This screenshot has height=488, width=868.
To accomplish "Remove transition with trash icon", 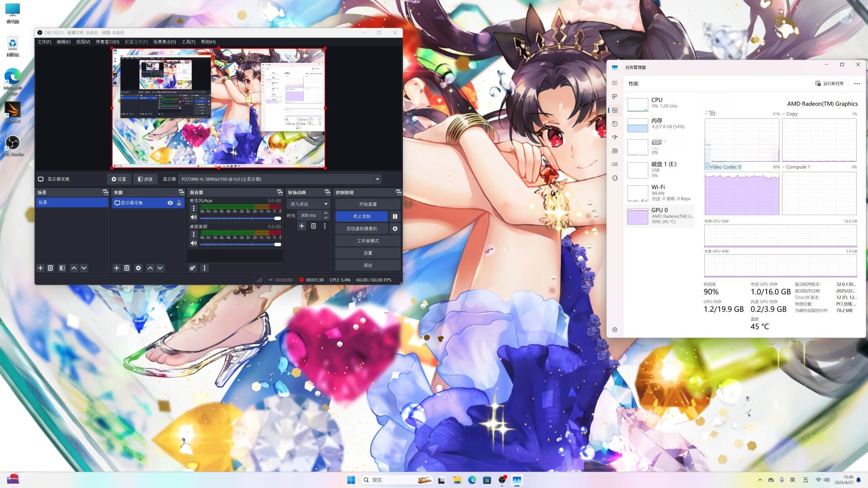I will coord(313,226).
